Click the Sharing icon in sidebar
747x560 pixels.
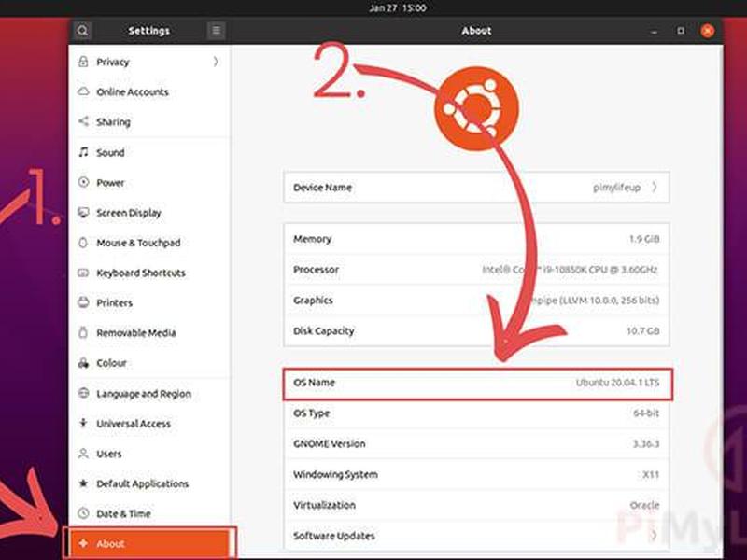point(83,121)
